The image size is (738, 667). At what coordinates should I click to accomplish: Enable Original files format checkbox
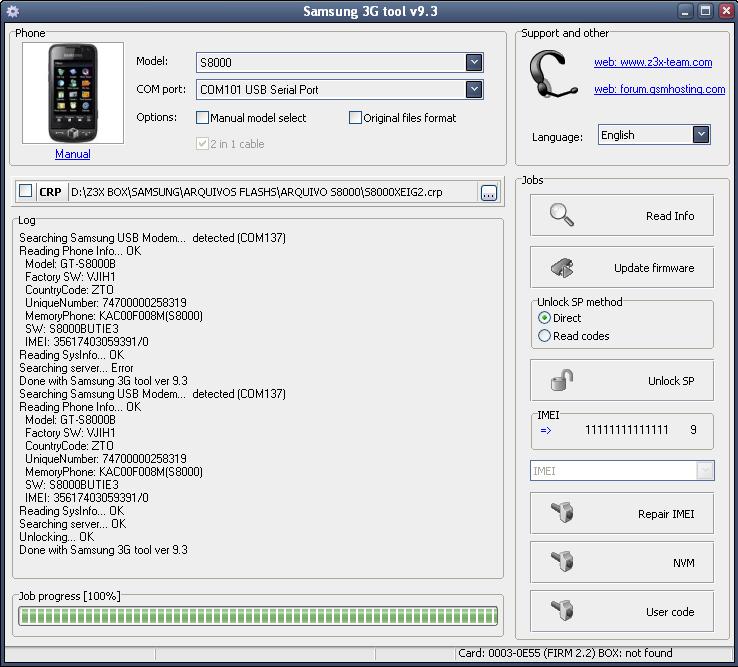[355, 118]
